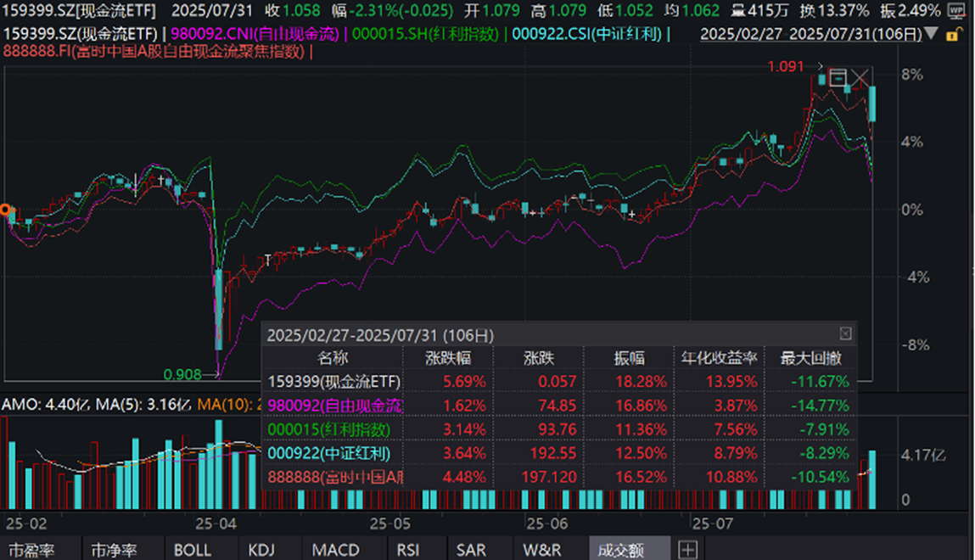Toggle the 980092.CNI free cash flow overlay

(x=255, y=34)
